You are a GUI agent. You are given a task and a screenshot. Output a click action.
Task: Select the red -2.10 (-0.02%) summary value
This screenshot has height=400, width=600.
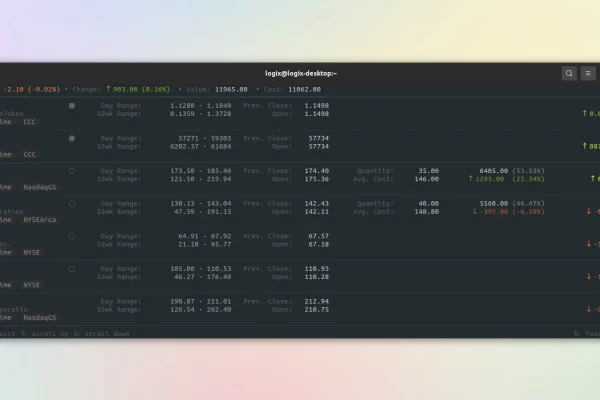tap(32, 89)
